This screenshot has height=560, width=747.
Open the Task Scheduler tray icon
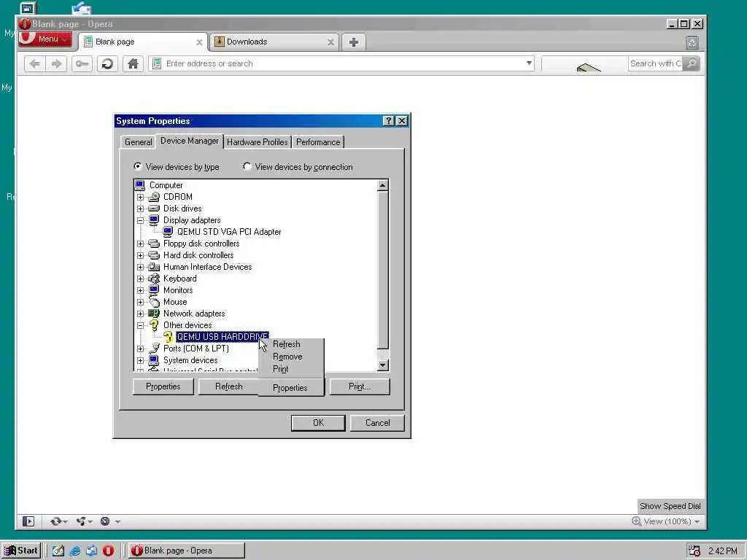click(x=694, y=551)
